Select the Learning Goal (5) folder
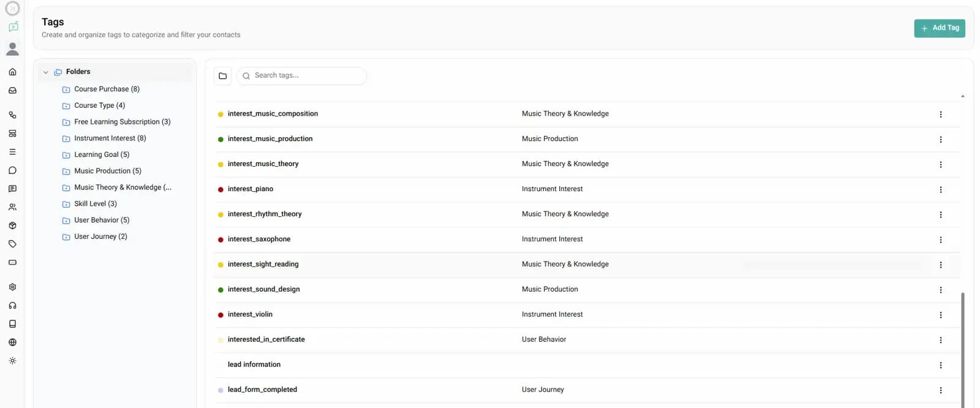This screenshot has height=408, width=980. (x=96, y=155)
